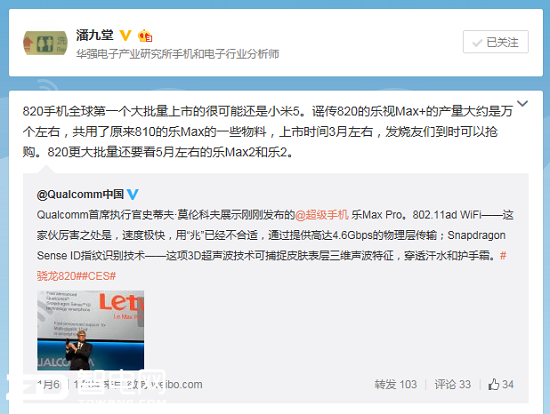Toggle the 已关注 follow button
This screenshot has width=550, height=414.
(x=496, y=42)
